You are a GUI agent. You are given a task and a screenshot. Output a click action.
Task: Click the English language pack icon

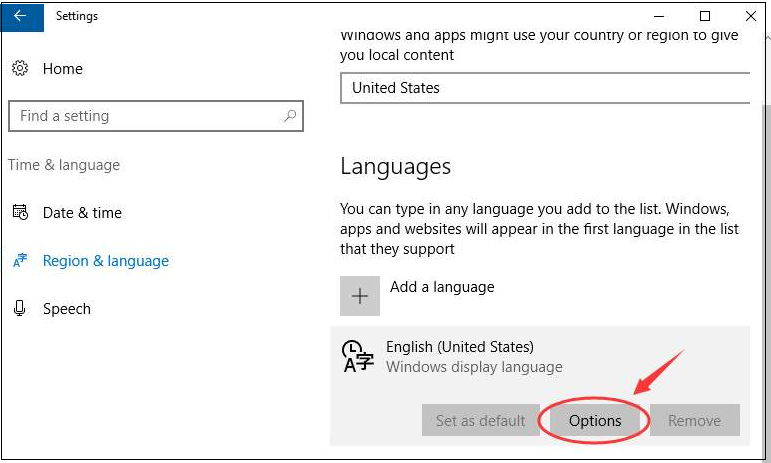[357, 356]
